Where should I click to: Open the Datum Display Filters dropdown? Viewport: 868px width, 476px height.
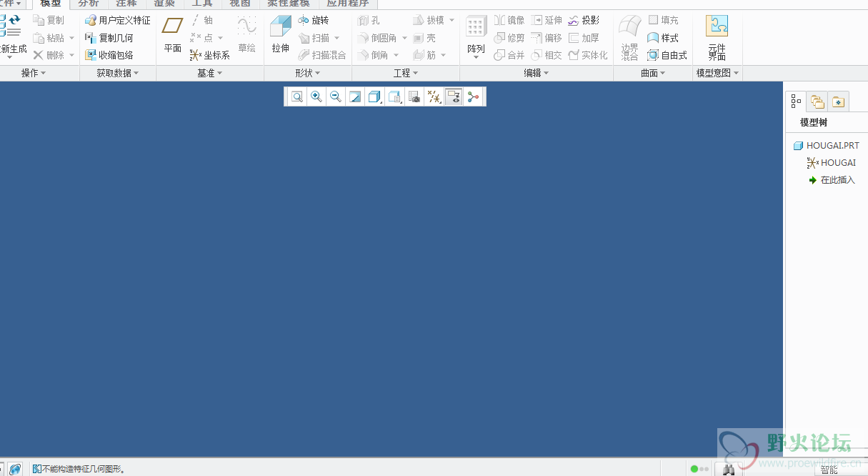(x=434, y=96)
